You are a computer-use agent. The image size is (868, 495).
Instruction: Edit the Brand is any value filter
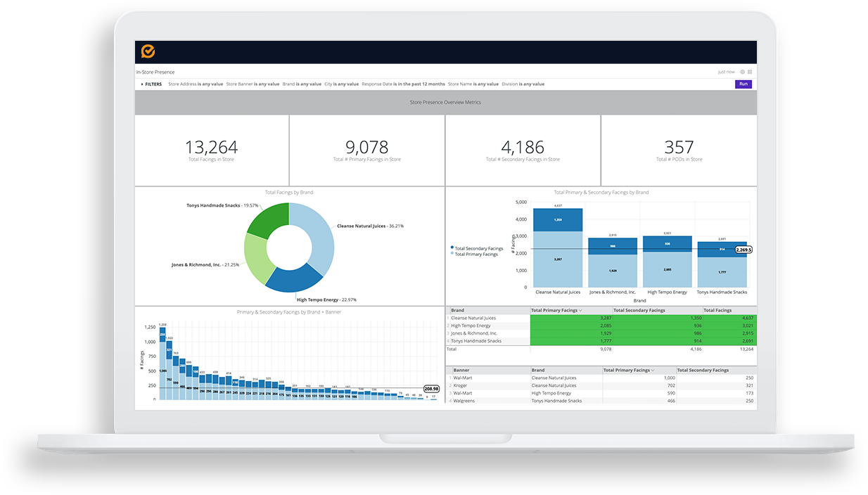[x=302, y=84]
